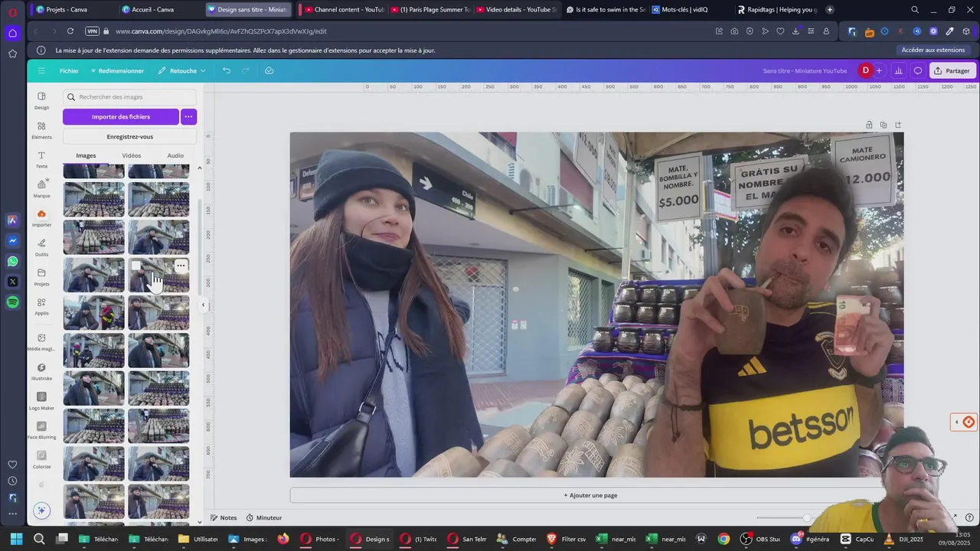Open the Marque brand panel
Viewport: 980px width, 551px height.
pos(41,188)
